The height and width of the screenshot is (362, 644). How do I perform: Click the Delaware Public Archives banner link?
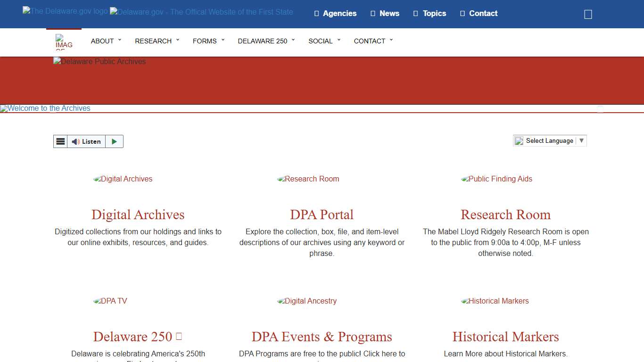tap(99, 61)
